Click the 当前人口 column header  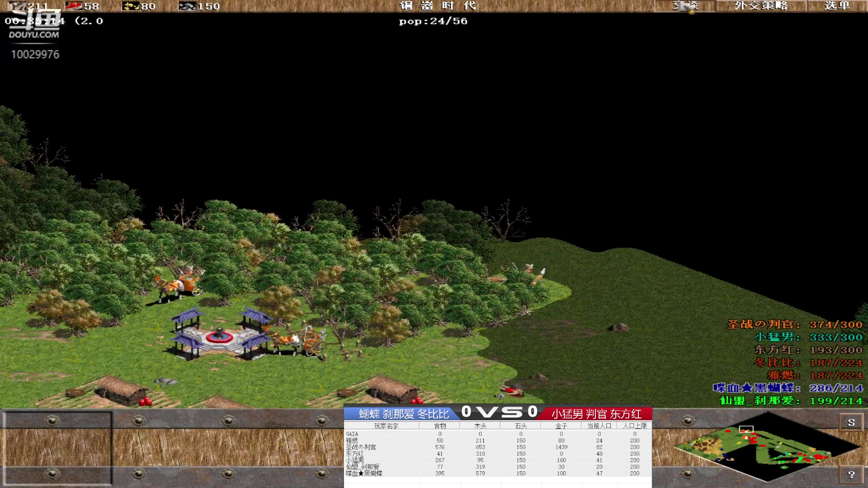click(x=599, y=426)
